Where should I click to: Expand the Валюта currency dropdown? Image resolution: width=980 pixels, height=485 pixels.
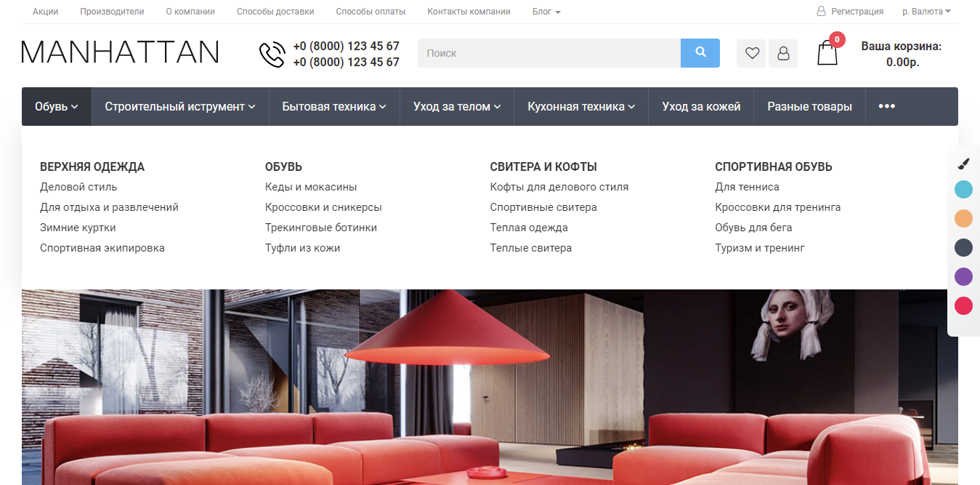click(x=926, y=11)
